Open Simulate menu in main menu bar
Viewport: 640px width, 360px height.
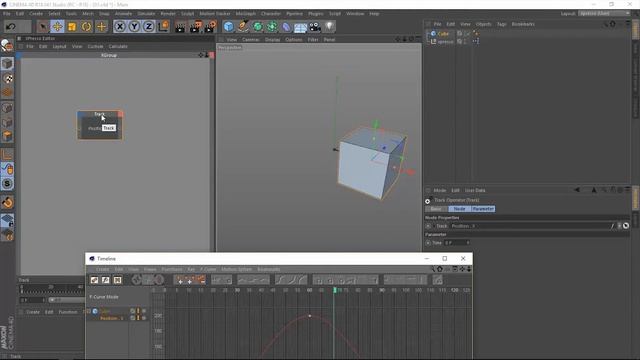146,14
